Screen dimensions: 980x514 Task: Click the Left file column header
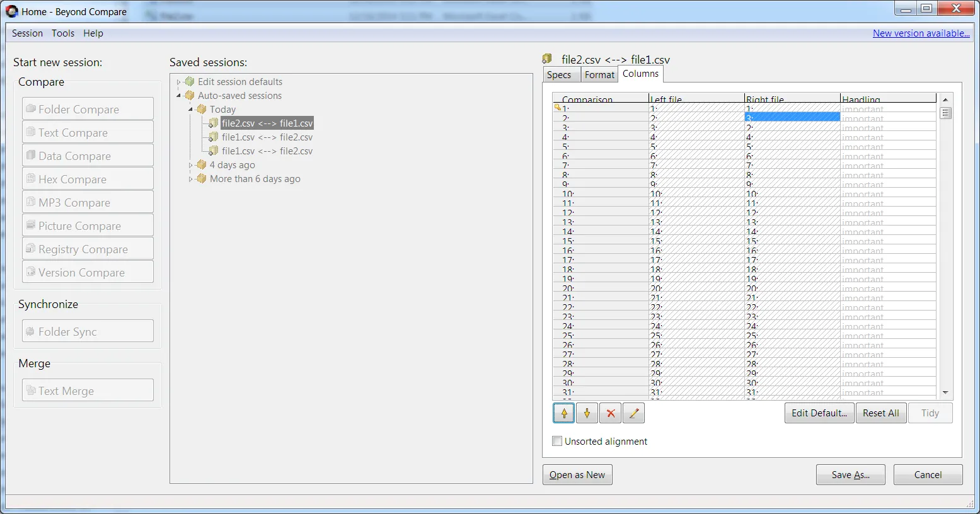pyautogui.click(x=696, y=98)
